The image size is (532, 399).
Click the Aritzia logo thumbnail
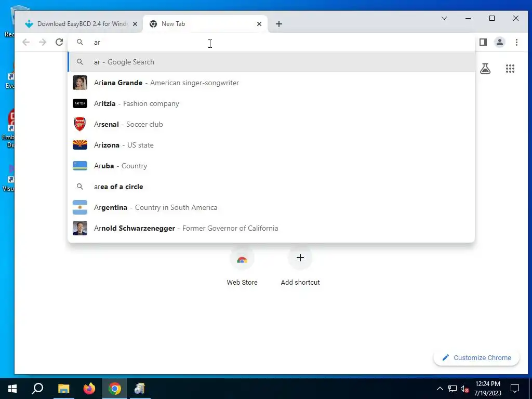click(80, 103)
